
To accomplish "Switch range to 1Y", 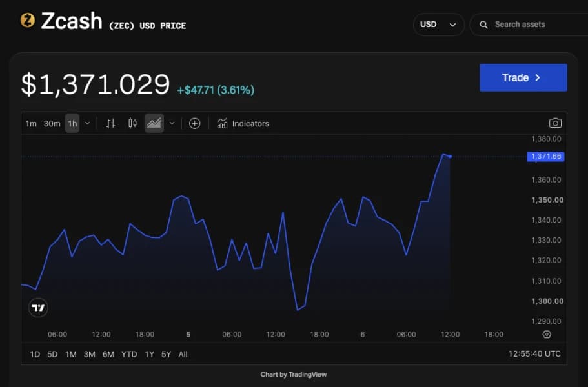I will point(149,354).
